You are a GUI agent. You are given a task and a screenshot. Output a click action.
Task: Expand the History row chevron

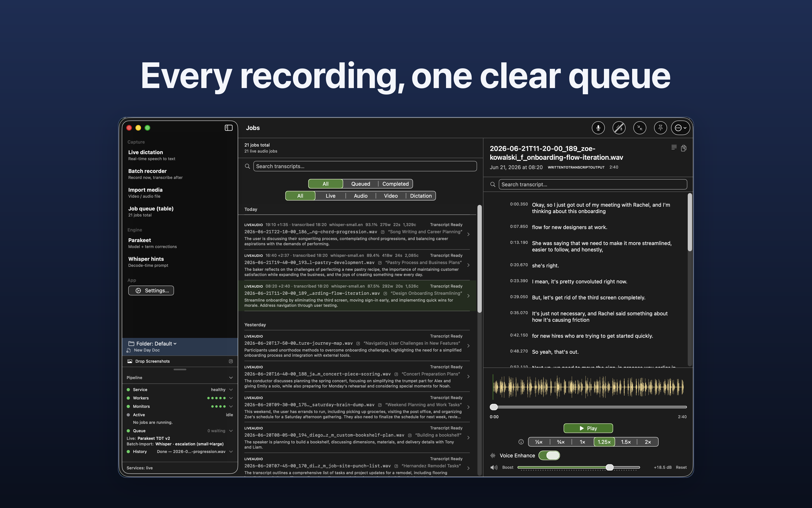(231, 452)
